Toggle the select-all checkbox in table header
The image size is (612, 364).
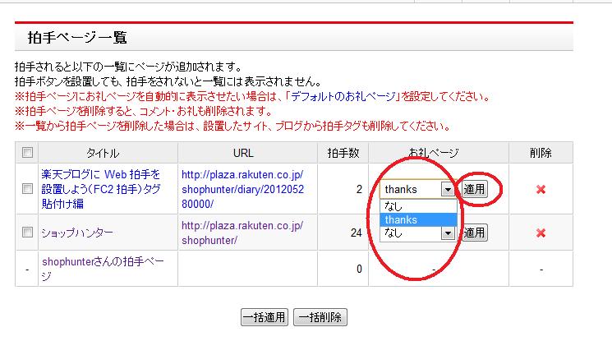point(27,153)
